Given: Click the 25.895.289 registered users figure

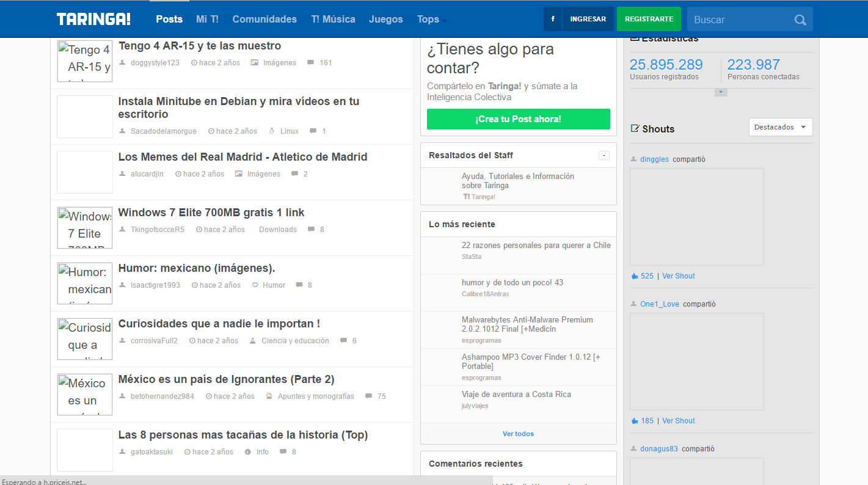Looking at the screenshot, I should 666,65.
